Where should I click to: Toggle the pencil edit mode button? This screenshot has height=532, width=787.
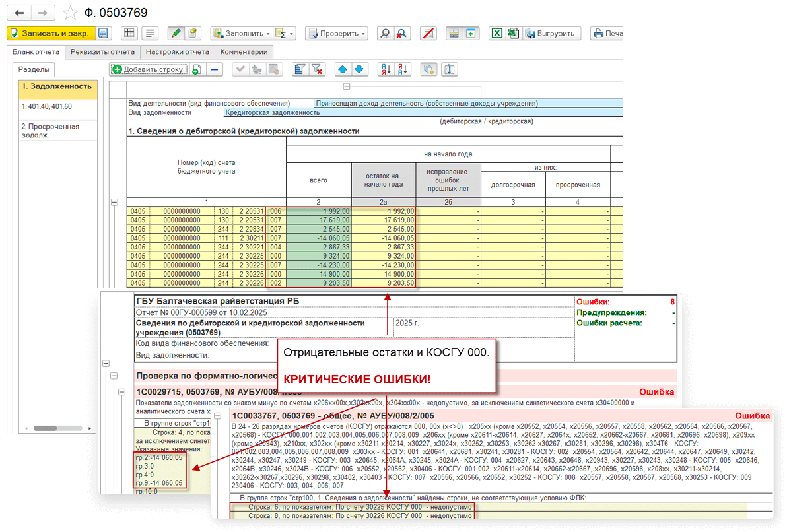tap(176, 33)
